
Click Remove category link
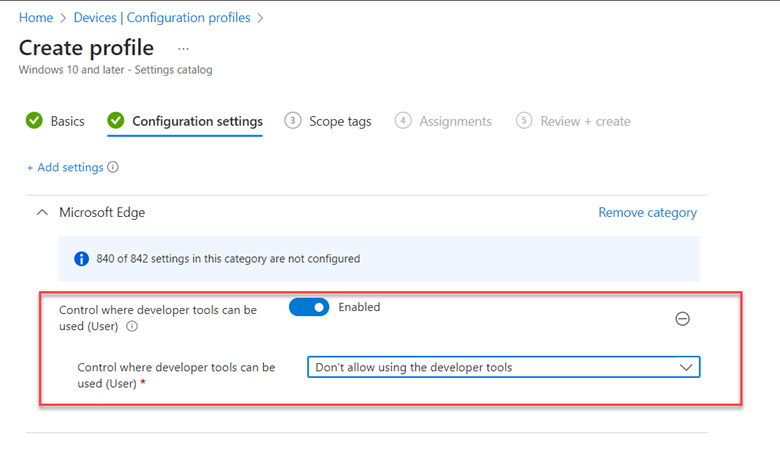(647, 212)
